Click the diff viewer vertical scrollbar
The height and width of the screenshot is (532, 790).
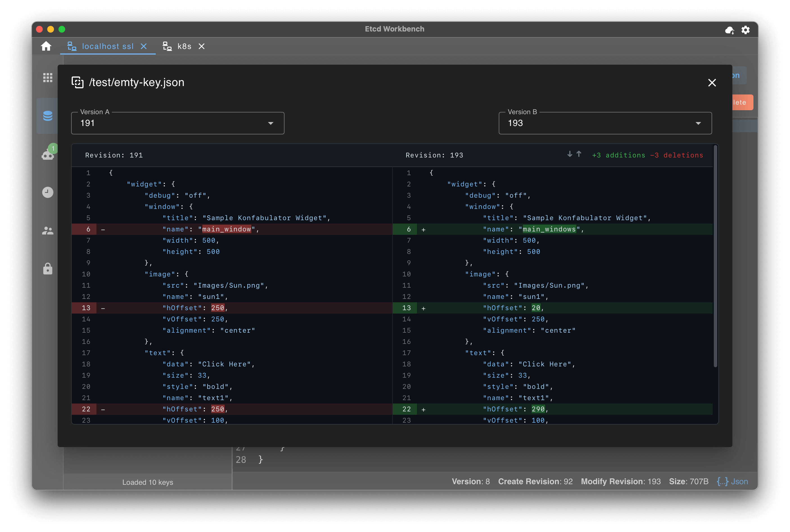[715, 256]
